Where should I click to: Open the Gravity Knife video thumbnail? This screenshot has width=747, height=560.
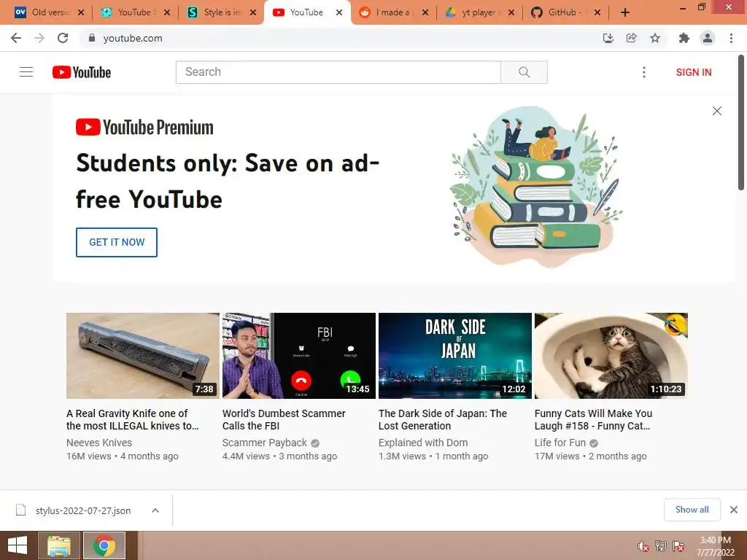(x=143, y=356)
